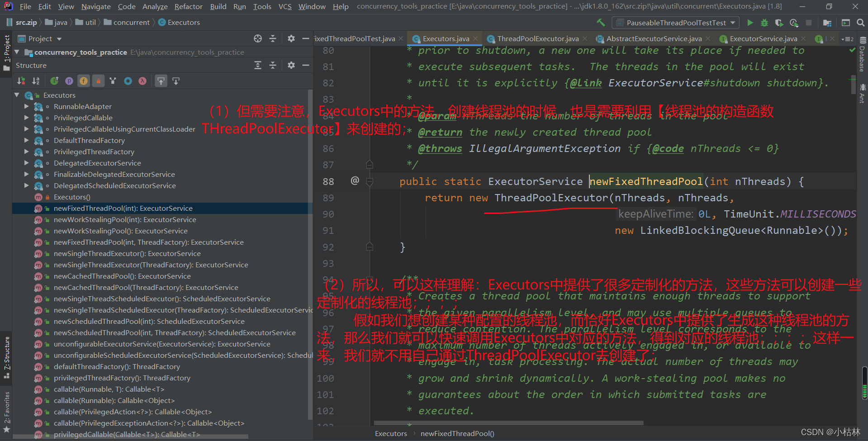
Task: Select newWorkStealingPool(int) method in Structure
Action: click(125, 219)
